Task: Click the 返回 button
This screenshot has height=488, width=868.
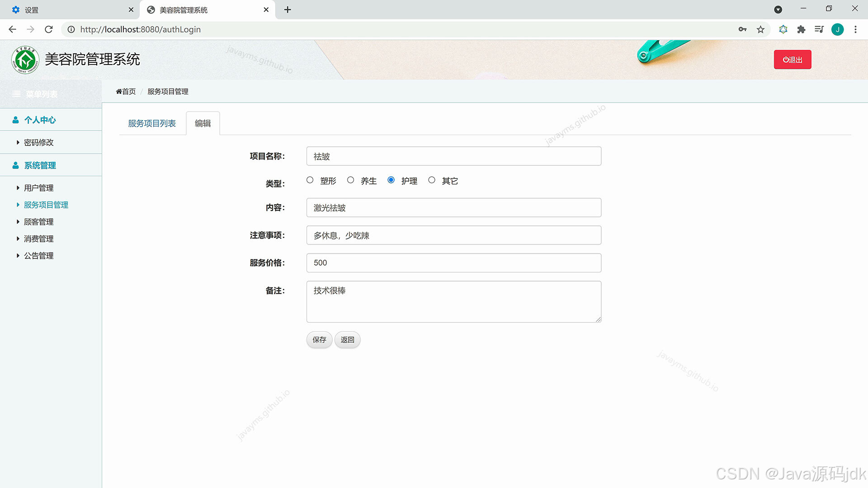Action: click(347, 340)
